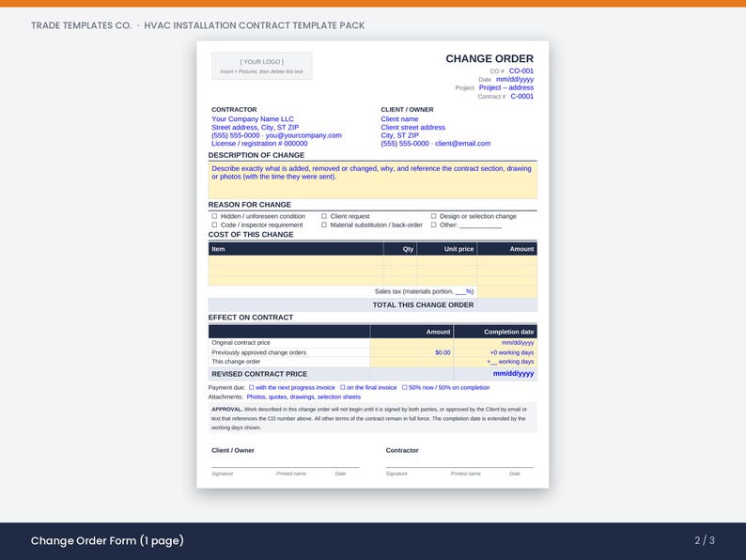This screenshot has height=560, width=746.
Task: Click the APPROVAL terms paragraph
Action: click(x=372, y=418)
